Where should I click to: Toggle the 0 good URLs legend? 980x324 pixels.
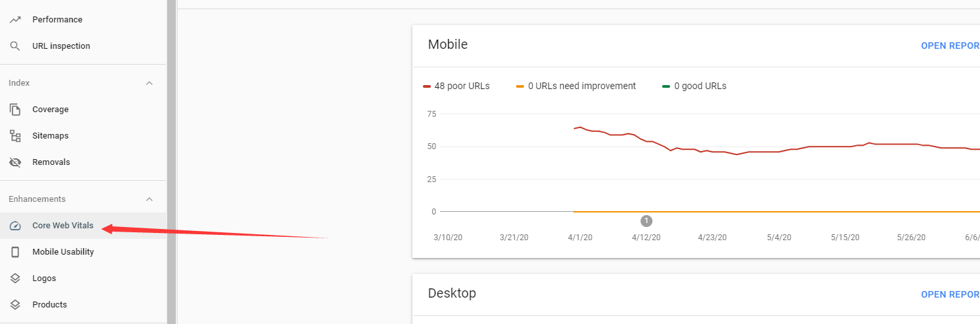coord(695,86)
